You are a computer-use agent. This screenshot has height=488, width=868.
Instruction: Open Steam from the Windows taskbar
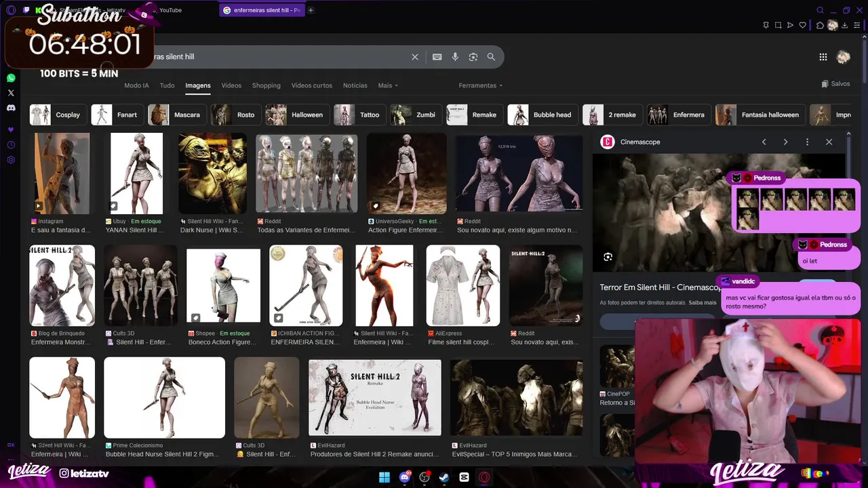(444, 477)
